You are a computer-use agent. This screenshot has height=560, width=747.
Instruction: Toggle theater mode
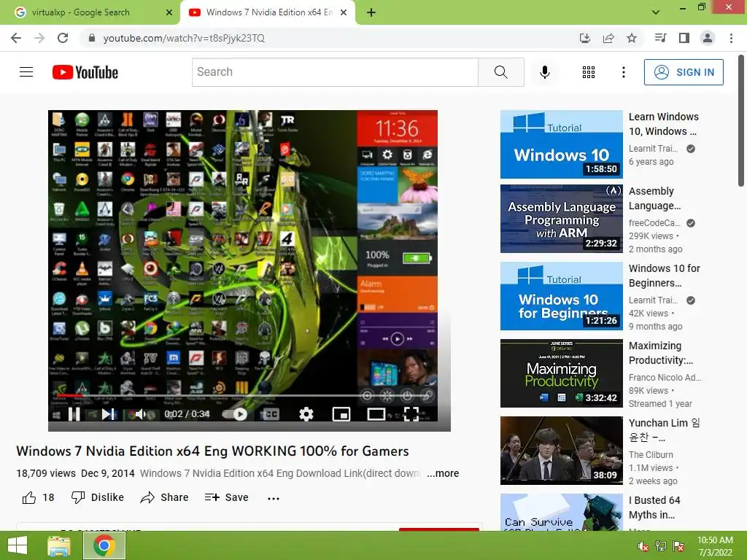coord(376,414)
